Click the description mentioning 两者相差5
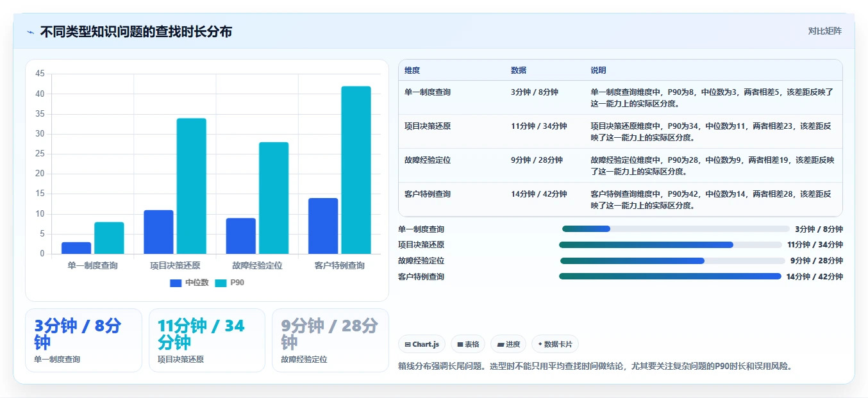The image size is (868, 398). tap(712, 98)
